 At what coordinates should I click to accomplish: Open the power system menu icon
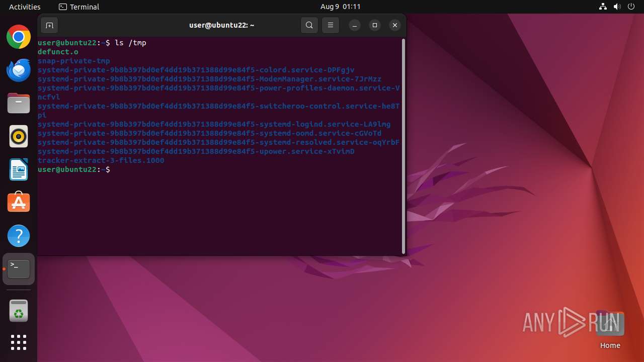tap(631, 7)
